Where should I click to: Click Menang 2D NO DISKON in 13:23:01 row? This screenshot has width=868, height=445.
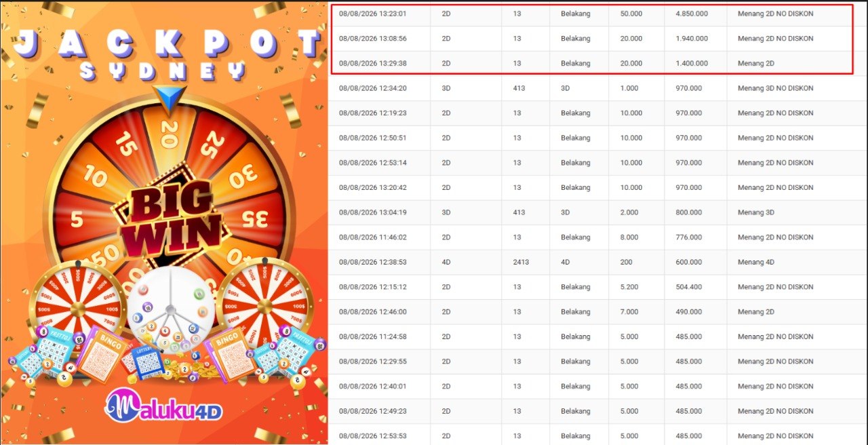tap(775, 14)
